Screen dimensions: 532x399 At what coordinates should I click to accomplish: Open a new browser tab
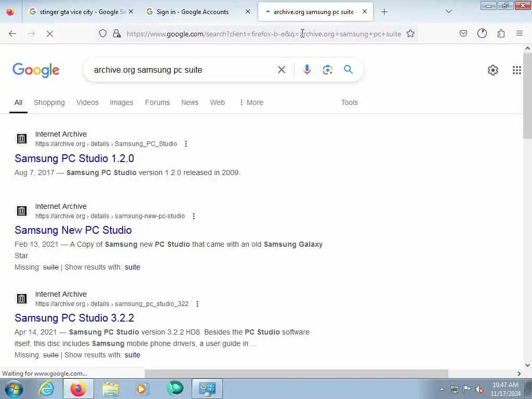point(384,12)
